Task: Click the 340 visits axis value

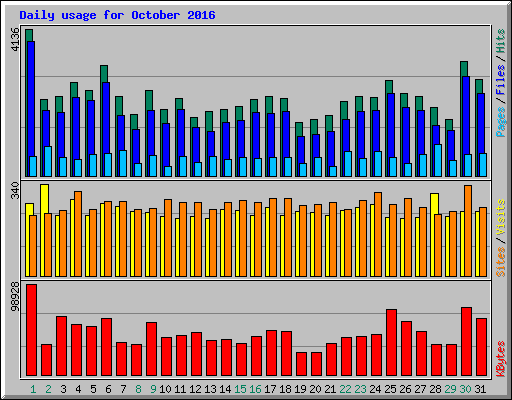Action: [x=15, y=190]
